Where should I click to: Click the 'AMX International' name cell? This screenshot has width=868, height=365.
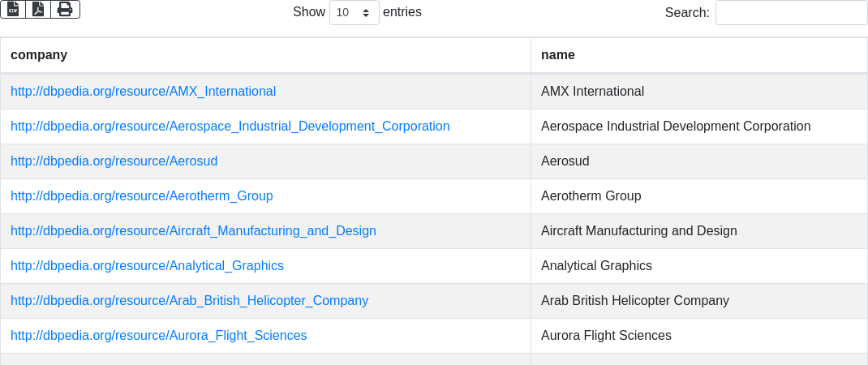tap(592, 92)
